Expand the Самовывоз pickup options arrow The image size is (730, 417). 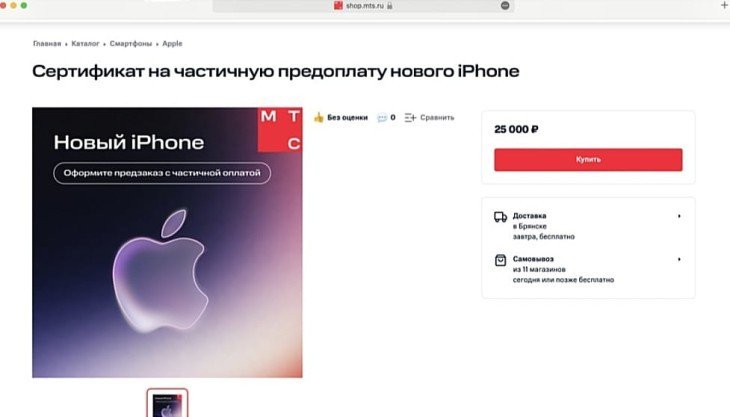tap(679, 259)
